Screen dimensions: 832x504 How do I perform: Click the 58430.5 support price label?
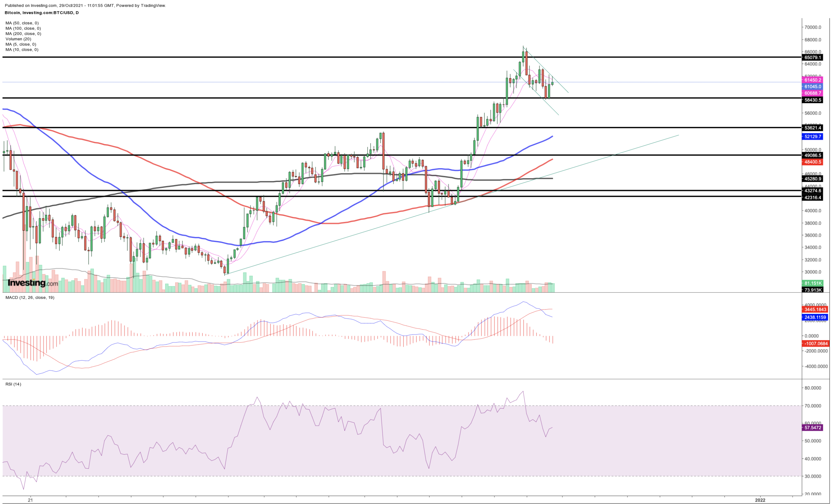812,100
